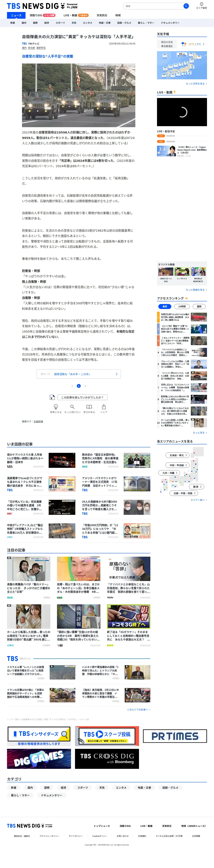Screen dimensions: 214x868
Task: Click お問い合わせ in the footer
Action: point(123,836)
